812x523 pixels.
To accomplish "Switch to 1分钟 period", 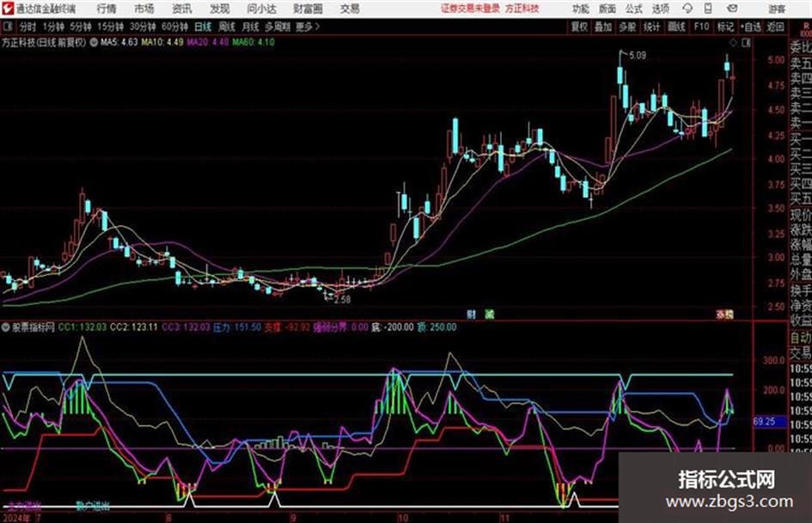I will pos(52,27).
